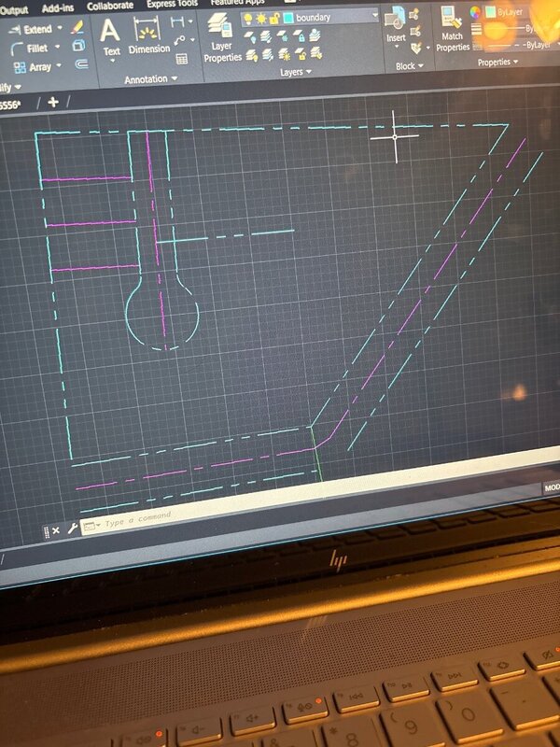The width and height of the screenshot is (560, 747).
Task: Click the boundary layer color swatch
Action: point(288,18)
